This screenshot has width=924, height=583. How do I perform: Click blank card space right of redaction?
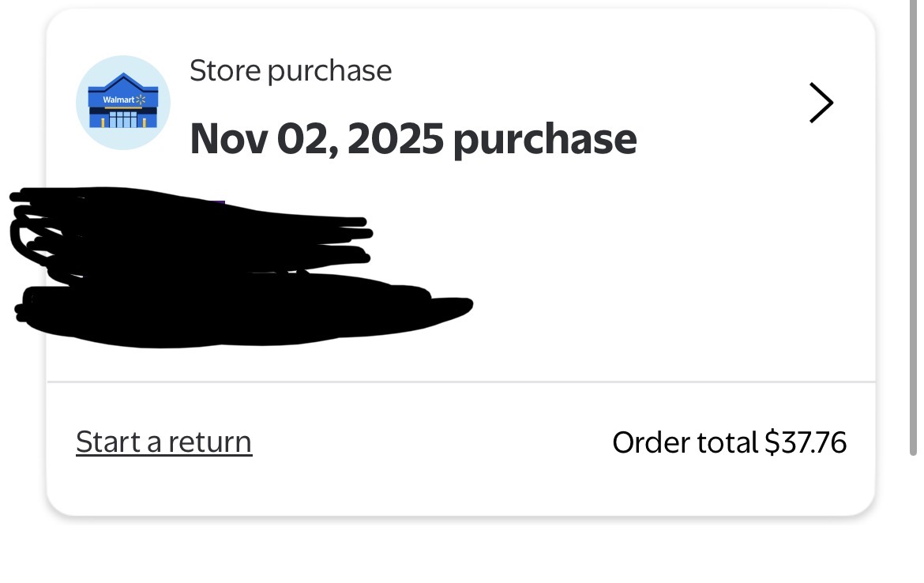coord(671,276)
